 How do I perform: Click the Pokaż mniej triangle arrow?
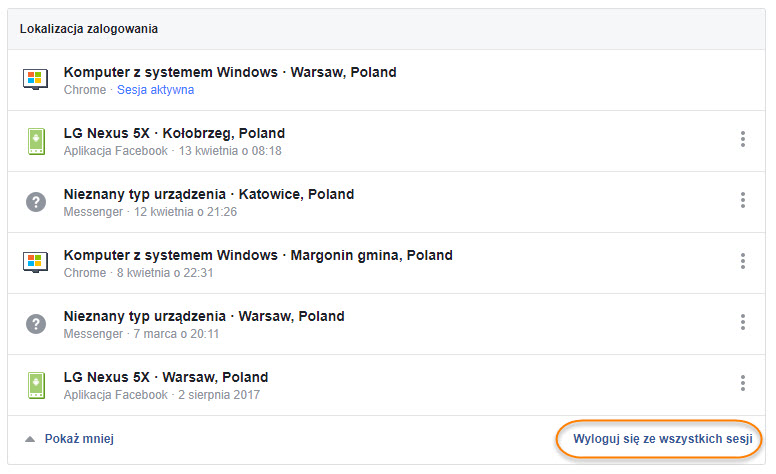click(30, 439)
